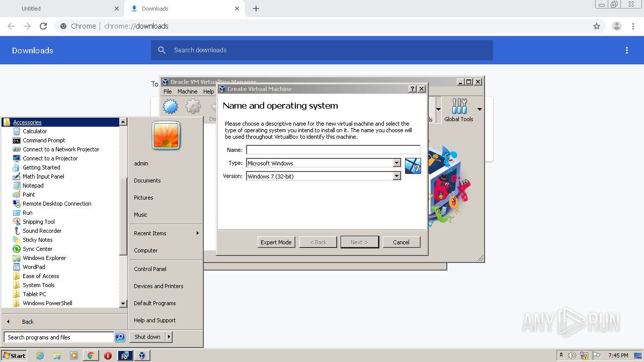The height and width of the screenshot is (362, 644).
Task: Bookmark this page with the star icon
Action: pos(597,26)
